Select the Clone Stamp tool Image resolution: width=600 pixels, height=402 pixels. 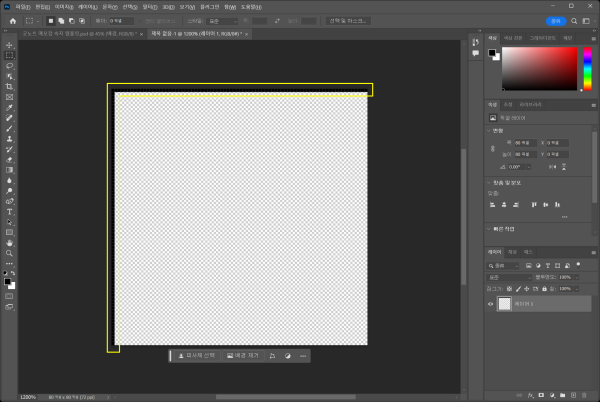tap(9, 139)
